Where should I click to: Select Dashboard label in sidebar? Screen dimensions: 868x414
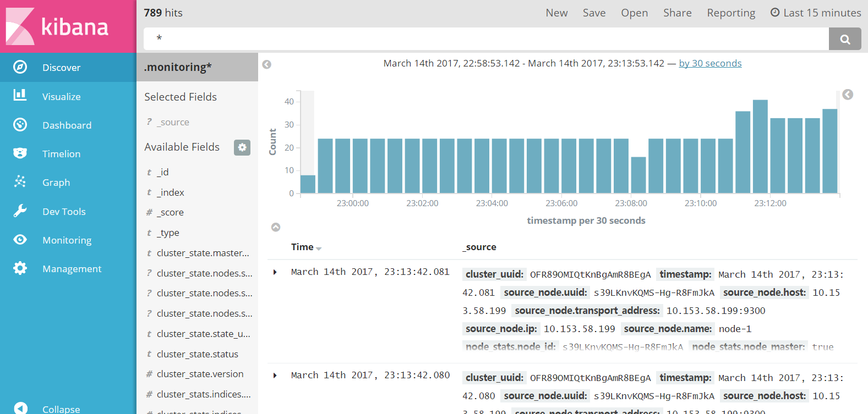(x=67, y=125)
